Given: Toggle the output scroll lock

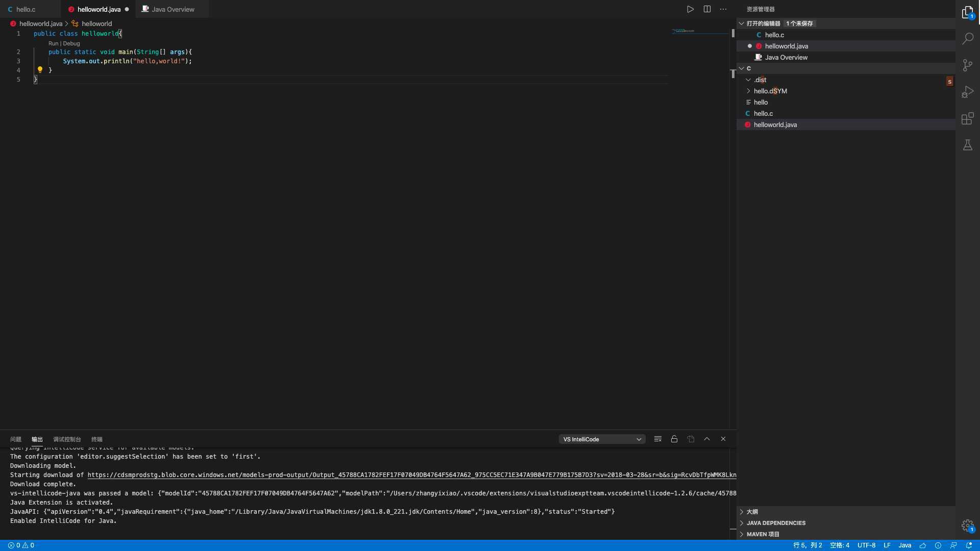Looking at the screenshot, I should [674, 439].
